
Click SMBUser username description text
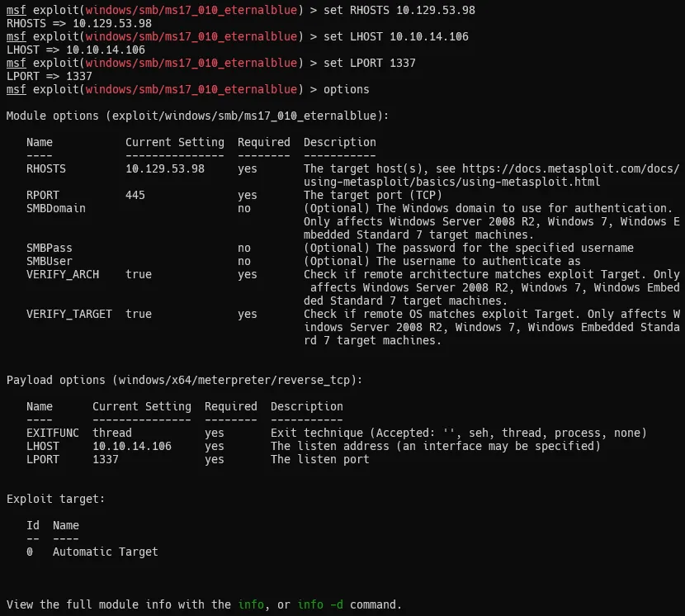[442, 261]
